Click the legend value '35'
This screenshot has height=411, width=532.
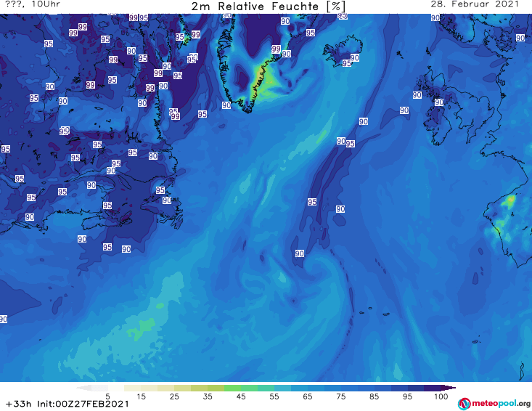tap(208, 396)
